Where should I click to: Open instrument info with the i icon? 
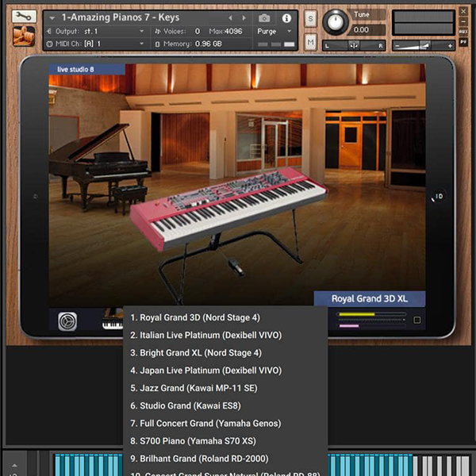[x=286, y=18]
